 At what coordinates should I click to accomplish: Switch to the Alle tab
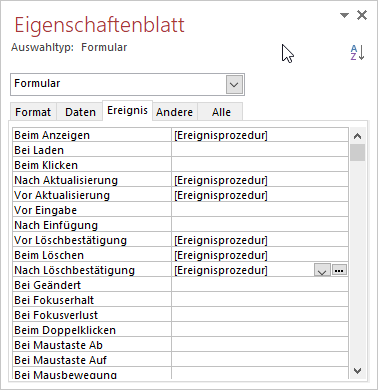point(221,112)
